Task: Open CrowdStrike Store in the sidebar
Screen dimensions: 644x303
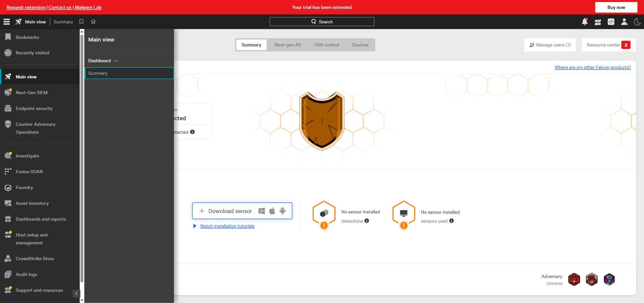Action: (40, 259)
